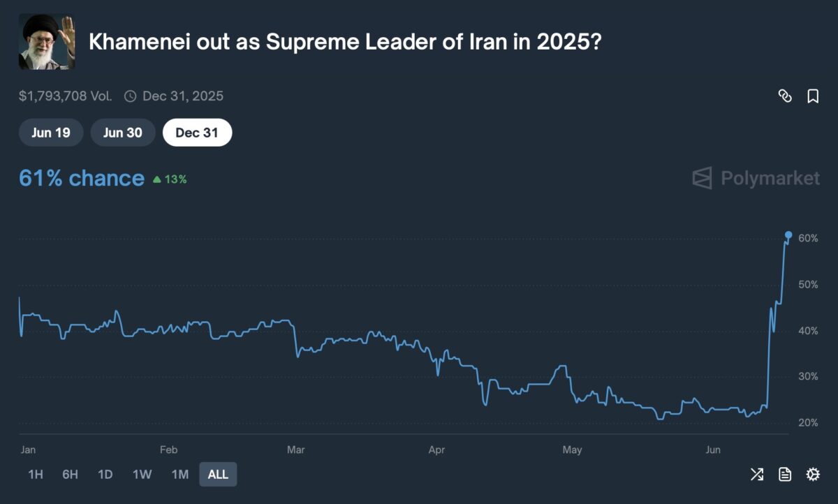The height and width of the screenshot is (504, 838).
Task: Click the clock icon beside Dec 31, 2025
Action: tap(131, 96)
